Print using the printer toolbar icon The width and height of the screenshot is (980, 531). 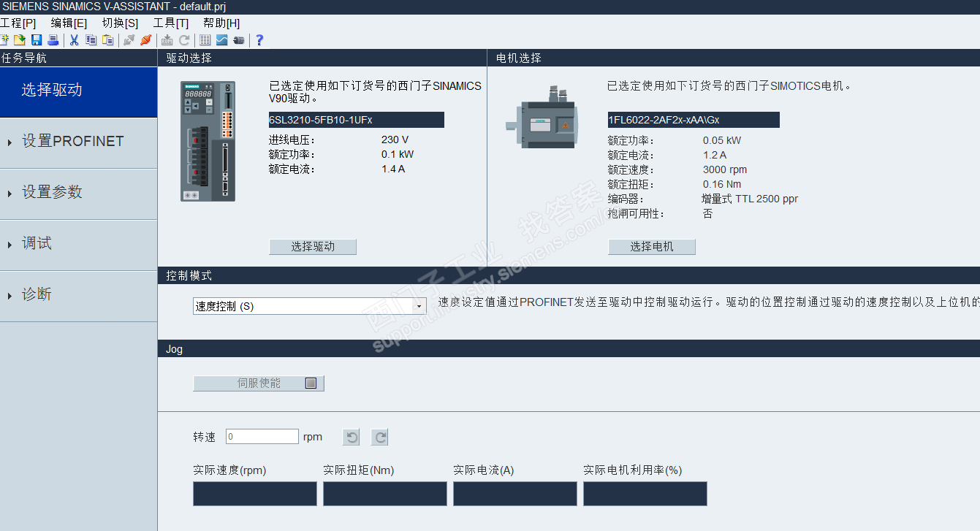pos(53,40)
